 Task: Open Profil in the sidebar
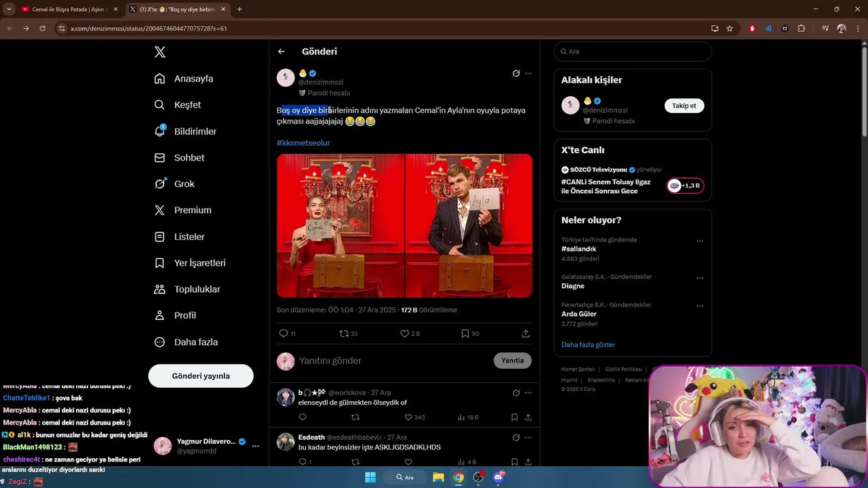pyautogui.click(x=175, y=315)
